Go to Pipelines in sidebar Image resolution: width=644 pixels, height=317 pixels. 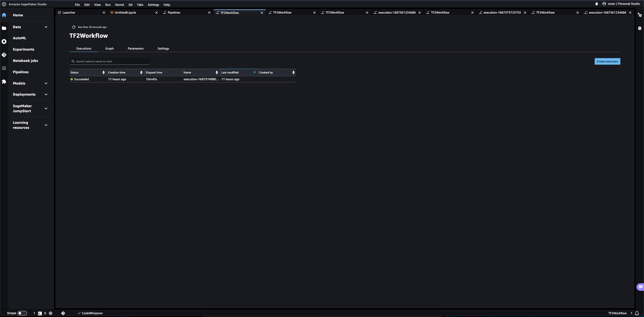click(x=21, y=72)
